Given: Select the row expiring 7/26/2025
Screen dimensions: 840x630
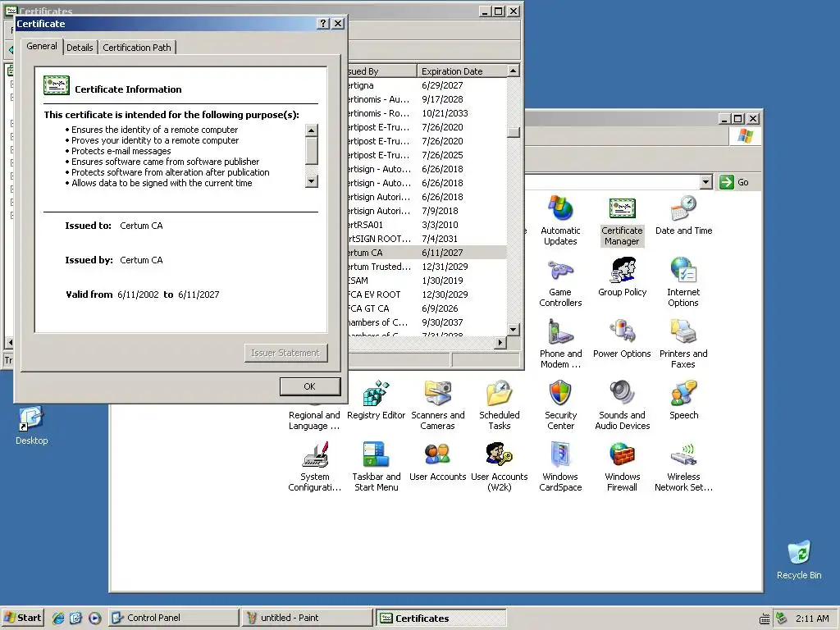Looking at the screenshot, I should (427, 155).
